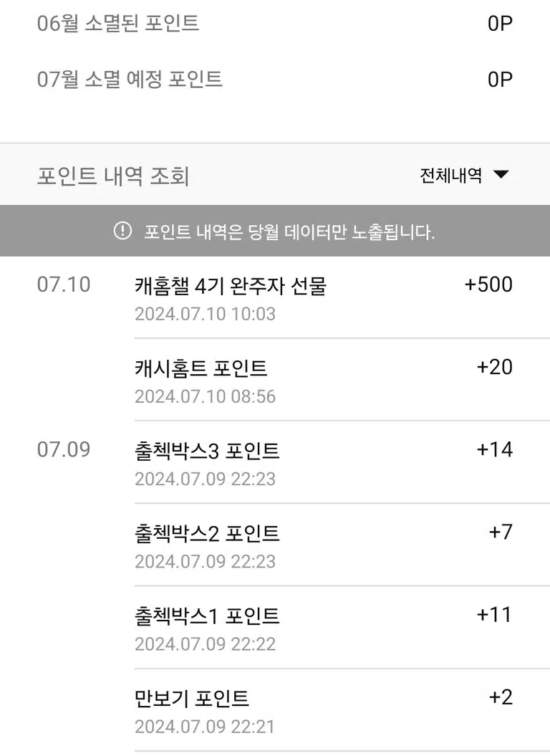Screen dimensions: 550x756
Task: Click the 07월 소멸 예정 포인트 row
Action: point(275,79)
